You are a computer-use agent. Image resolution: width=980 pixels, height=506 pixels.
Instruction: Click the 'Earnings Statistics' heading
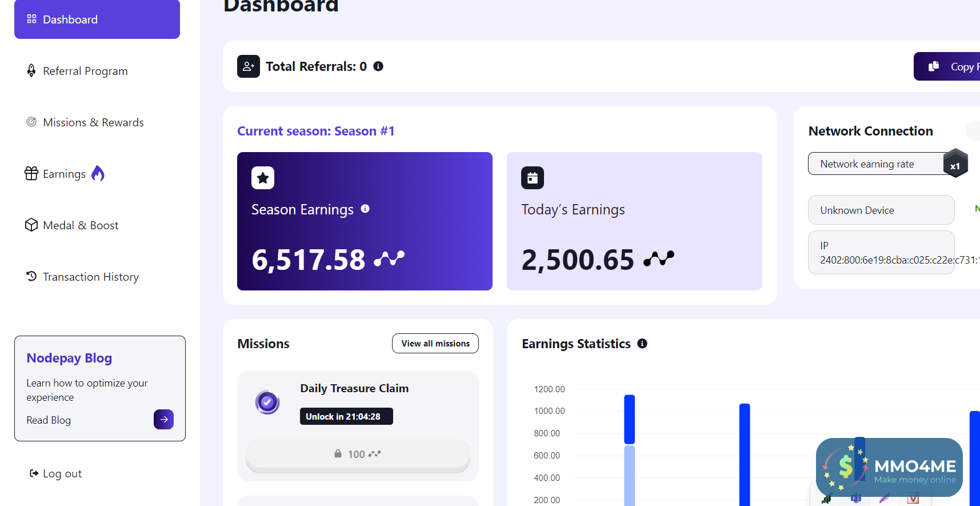(576, 344)
